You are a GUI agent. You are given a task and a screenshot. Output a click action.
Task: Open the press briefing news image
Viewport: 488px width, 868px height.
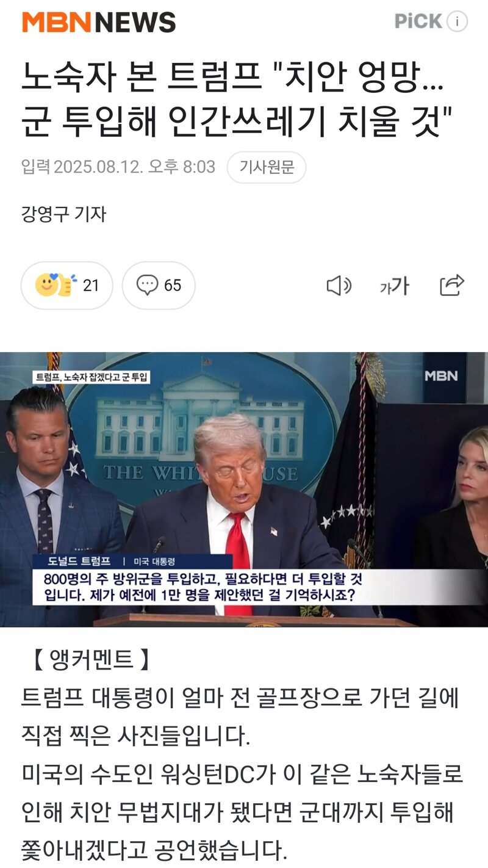tap(244, 489)
